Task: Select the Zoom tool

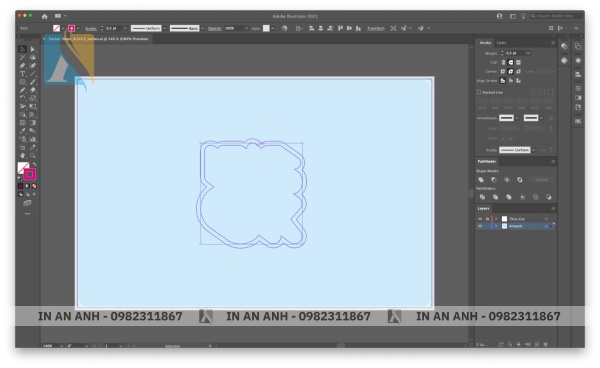Action: coord(33,155)
